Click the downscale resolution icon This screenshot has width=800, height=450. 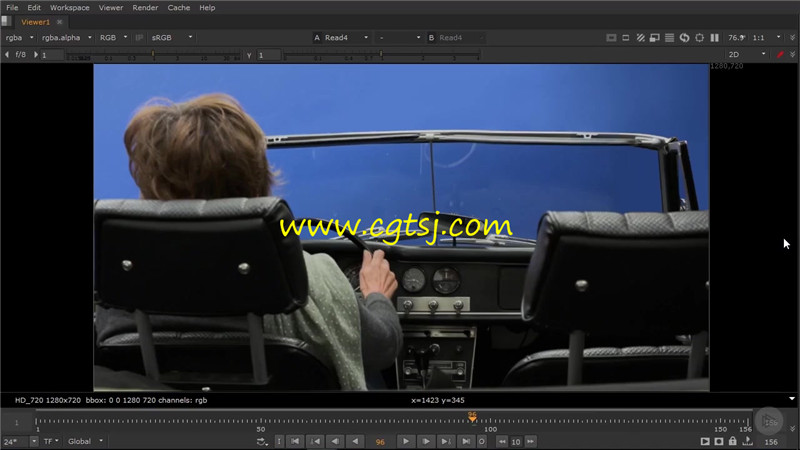coord(655,38)
